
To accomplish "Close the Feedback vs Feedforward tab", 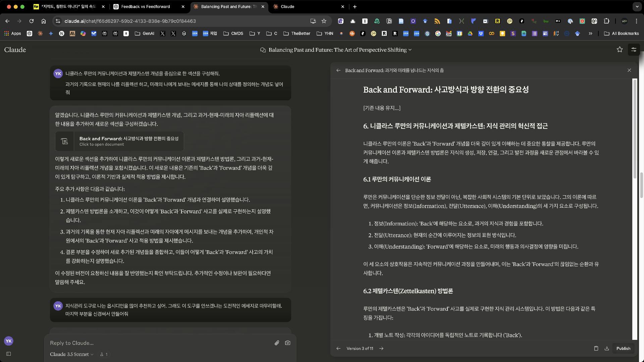I will [x=183, y=6].
